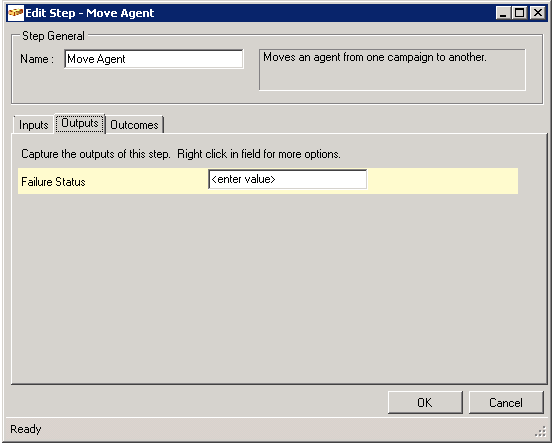Image resolution: width=553 pixels, height=444 pixels.
Task: Discard changes with the Cancel button
Action: [x=506, y=402]
